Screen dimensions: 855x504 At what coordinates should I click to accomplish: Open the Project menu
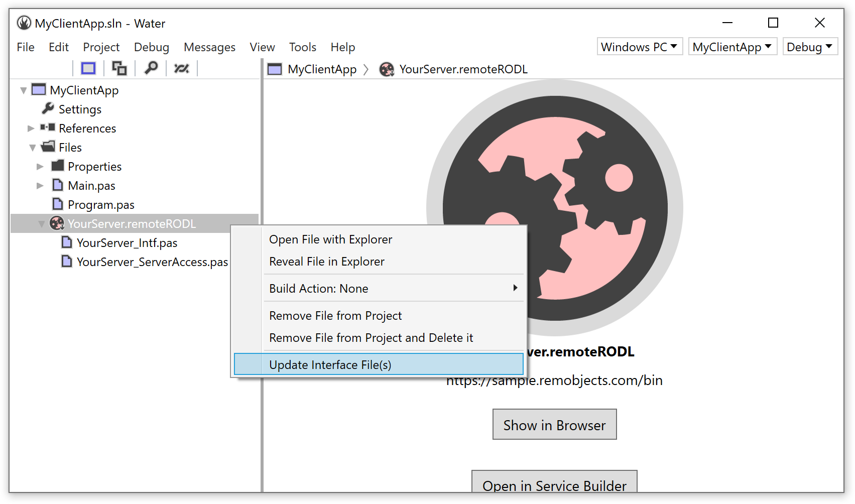click(101, 47)
